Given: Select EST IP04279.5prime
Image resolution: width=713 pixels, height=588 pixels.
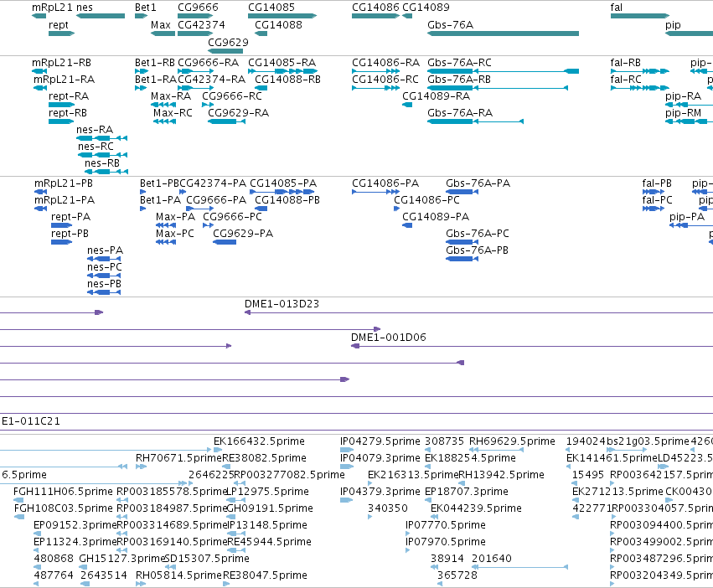Looking at the screenshot, I should point(380,441).
